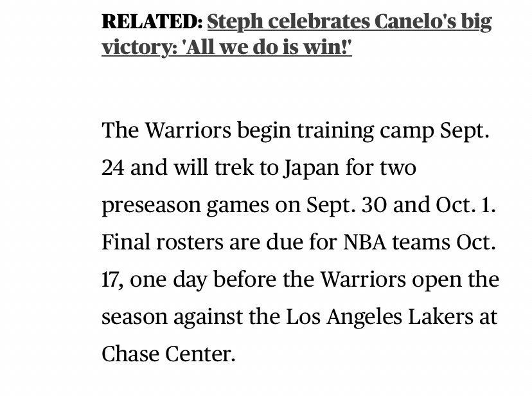Viewport: 532px width, 396px height.
Task: Click the phrase training camp
Action: (366, 131)
